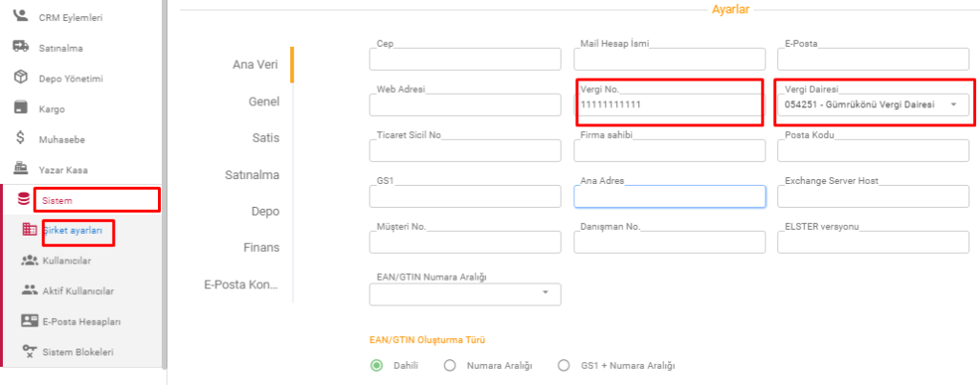Screen dimensions: 980x385
Task: Open Kullanıcılar in the sidebar
Action: (x=67, y=260)
